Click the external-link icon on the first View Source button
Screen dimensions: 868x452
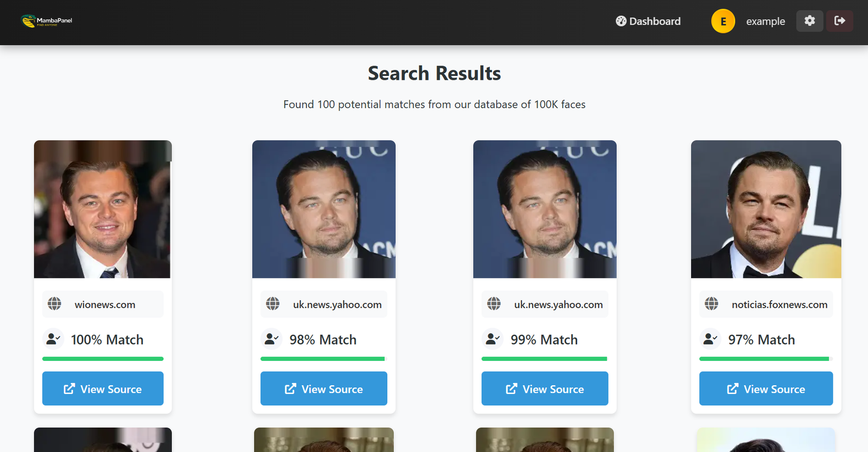coord(69,389)
